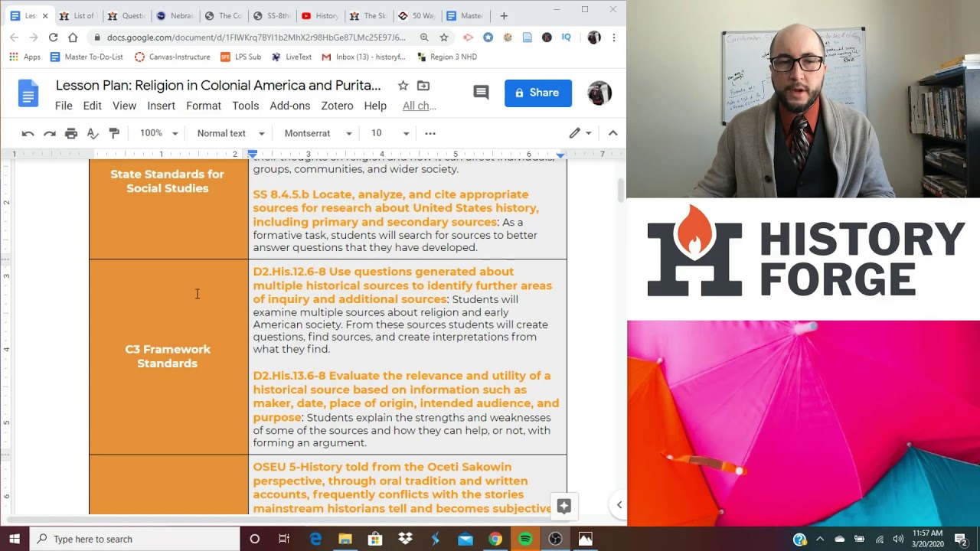Screen dimensions: 980x551
Task: Switch to the Nebras browser tab
Action: [x=175, y=15]
